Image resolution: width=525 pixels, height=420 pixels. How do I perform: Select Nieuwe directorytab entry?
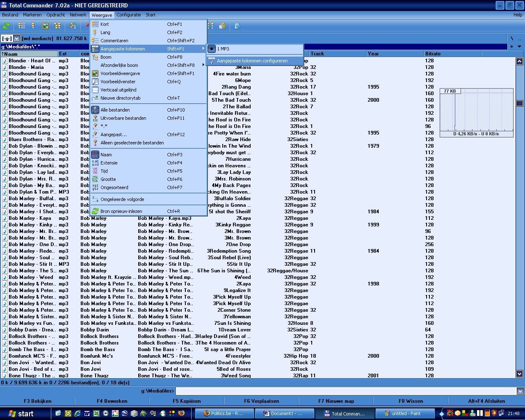coord(148,98)
